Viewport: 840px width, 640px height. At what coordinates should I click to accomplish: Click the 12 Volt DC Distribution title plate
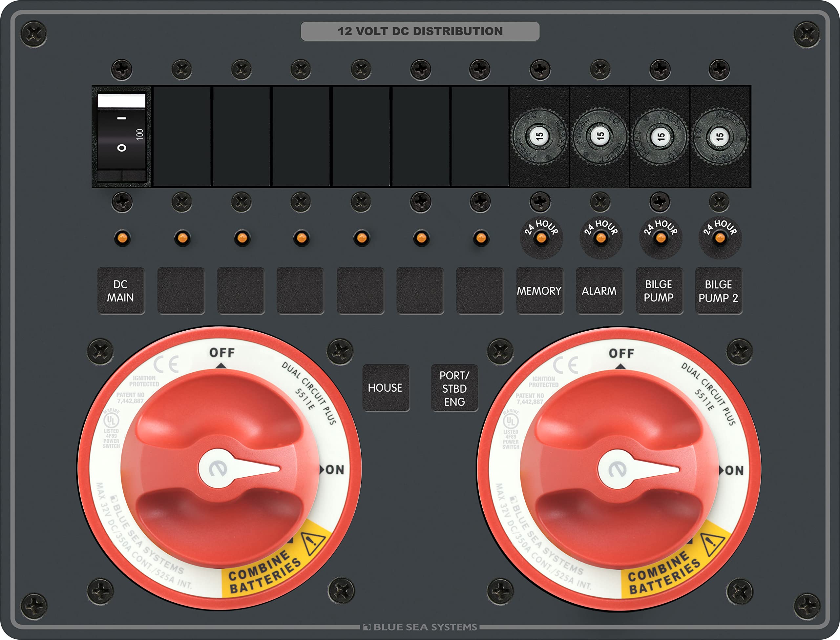coord(420,31)
